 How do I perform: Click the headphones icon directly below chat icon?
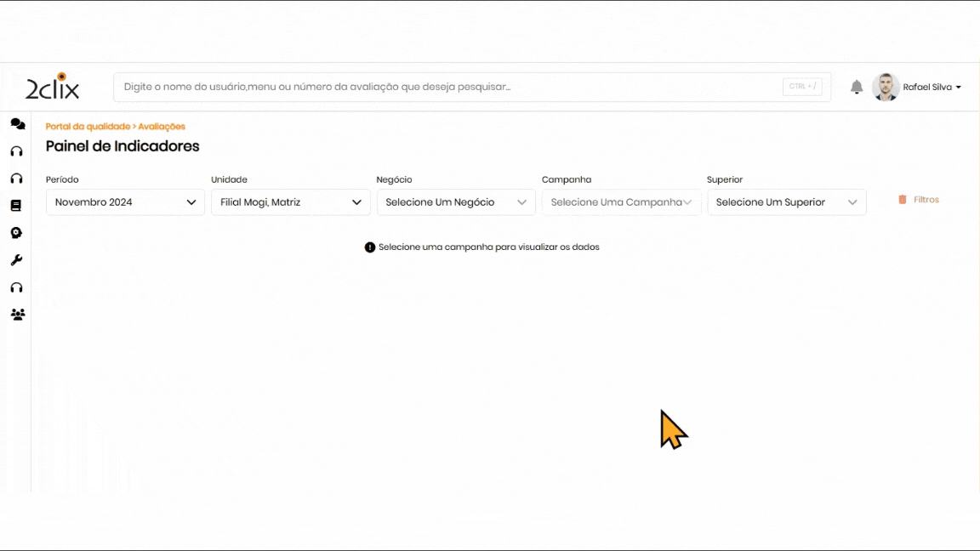[16, 151]
